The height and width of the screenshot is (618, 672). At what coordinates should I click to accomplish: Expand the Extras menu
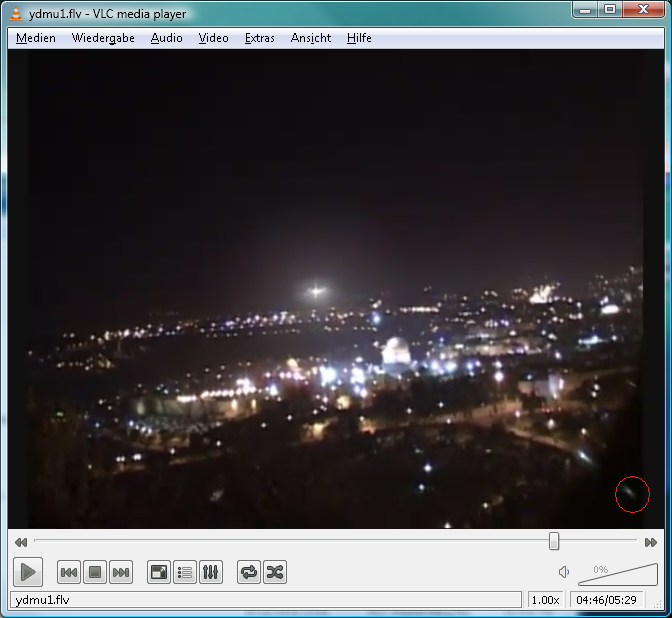pyautogui.click(x=260, y=38)
